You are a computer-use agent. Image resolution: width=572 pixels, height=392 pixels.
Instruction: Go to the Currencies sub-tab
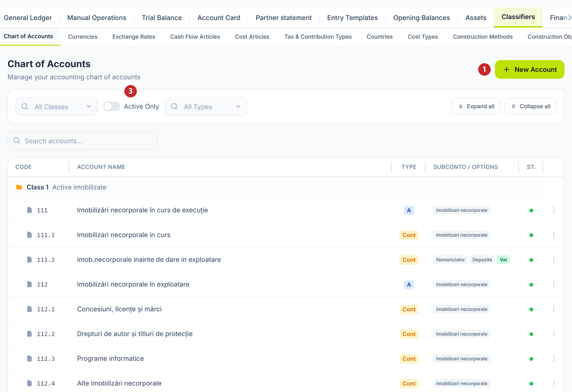click(x=83, y=37)
